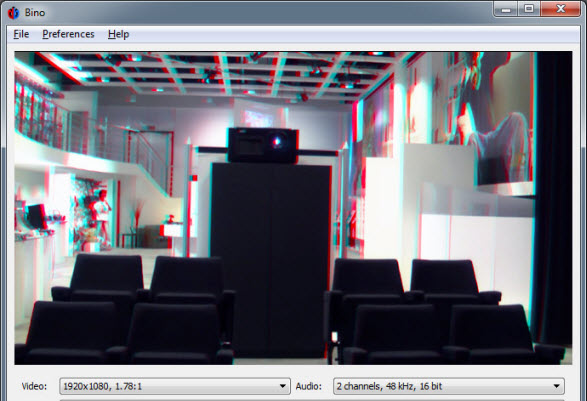This screenshot has width=587, height=401.
Task: Expand the Audio stream dropdown
Action: [x=449, y=386]
